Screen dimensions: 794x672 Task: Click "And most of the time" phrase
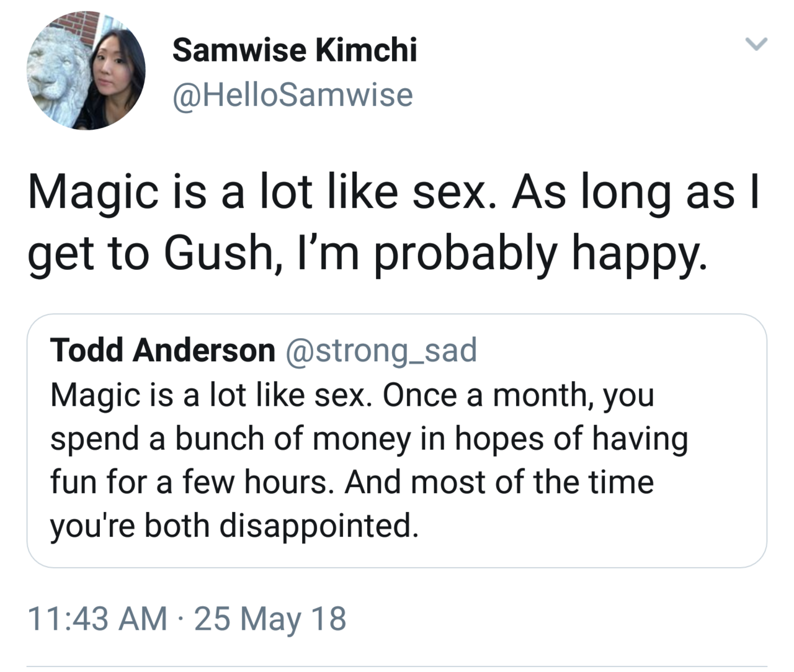point(499,482)
